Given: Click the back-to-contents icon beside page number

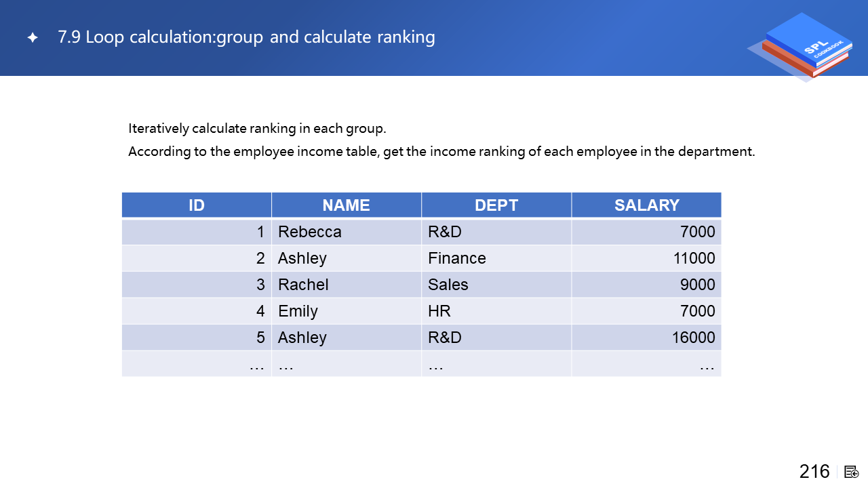Looking at the screenshot, I should click(852, 472).
